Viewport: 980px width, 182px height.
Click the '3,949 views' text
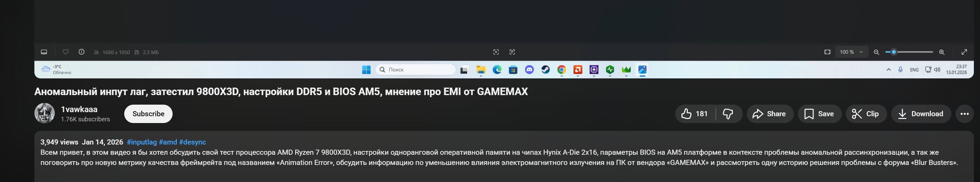coord(59,142)
